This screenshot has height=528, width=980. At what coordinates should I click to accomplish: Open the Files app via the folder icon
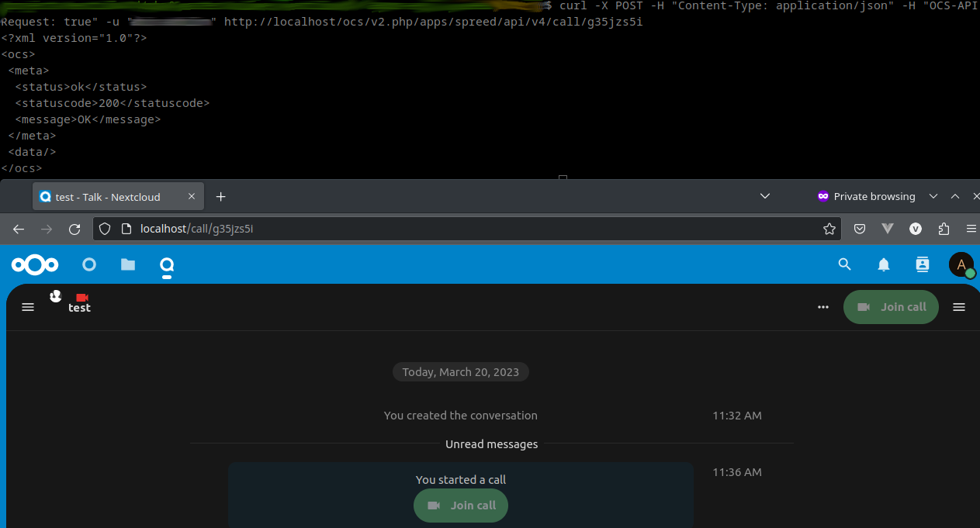pyautogui.click(x=127, y=264)
